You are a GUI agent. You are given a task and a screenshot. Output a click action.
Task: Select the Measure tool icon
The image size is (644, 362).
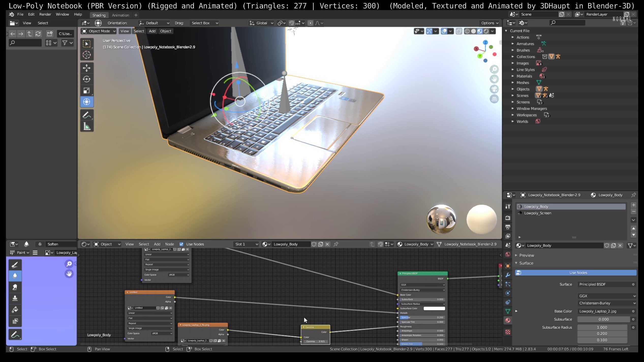pos(87,127)
